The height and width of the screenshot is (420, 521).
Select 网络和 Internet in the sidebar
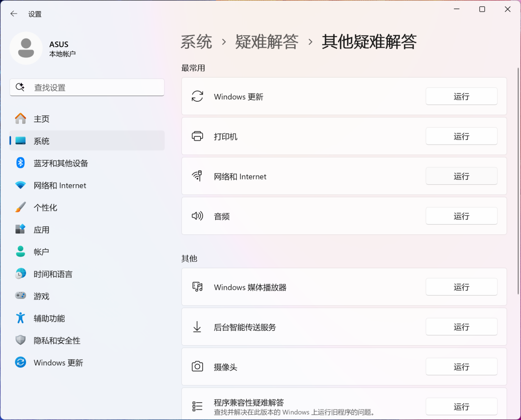pyautogui.click(x=60, y=185)
